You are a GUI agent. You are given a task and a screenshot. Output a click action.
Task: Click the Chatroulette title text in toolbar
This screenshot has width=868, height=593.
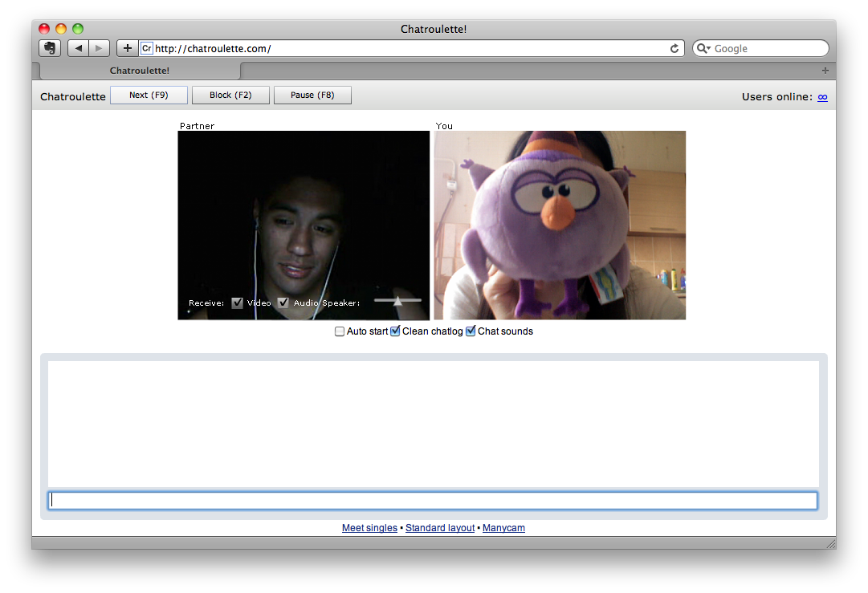[x=73, y=97]
